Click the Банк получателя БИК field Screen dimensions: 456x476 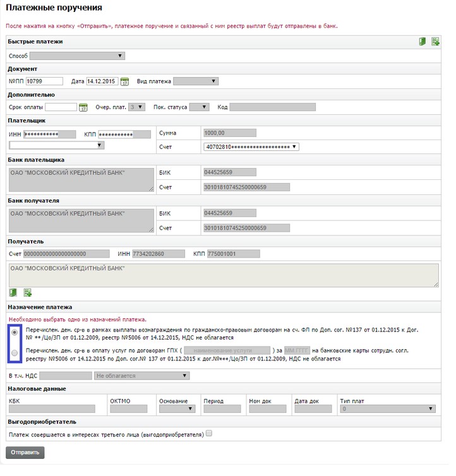(x=230, y=213)
